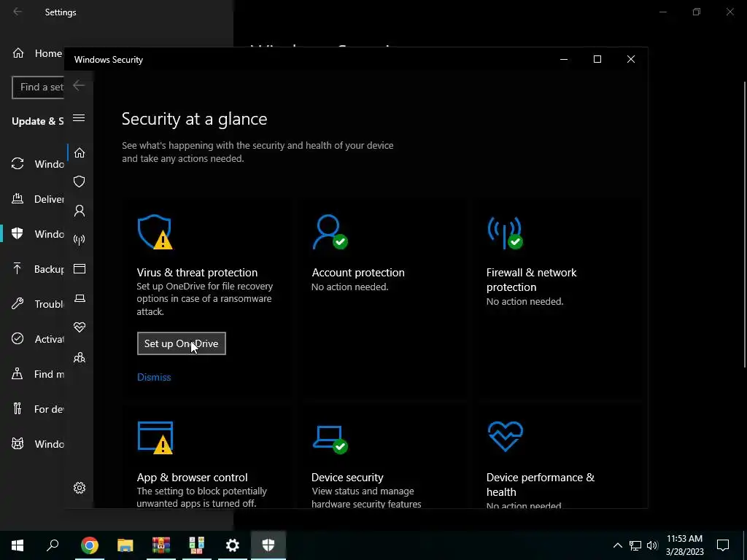Open App & browser control sidebar window icon
This screenshot has width=747, height=560.
click(x=79, y=268)
